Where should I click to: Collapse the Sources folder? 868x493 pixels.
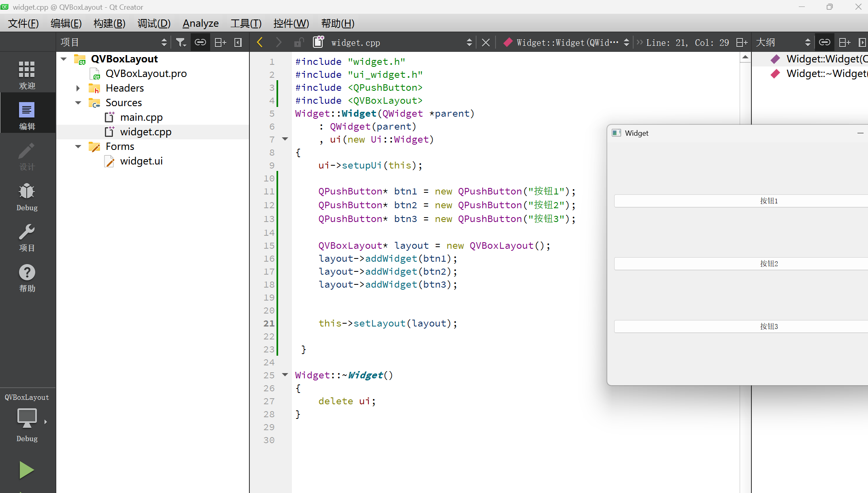click(x=78, y=103)
